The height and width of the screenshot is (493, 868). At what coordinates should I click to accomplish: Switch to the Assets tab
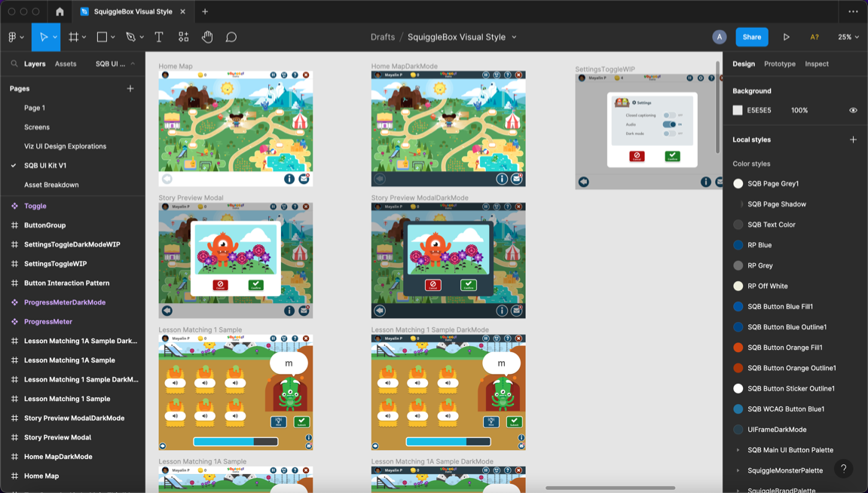66,64
